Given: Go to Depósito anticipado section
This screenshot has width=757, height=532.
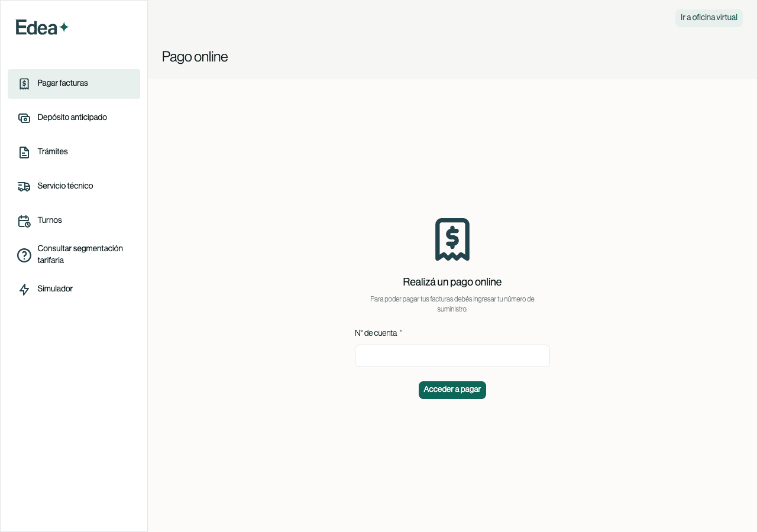Looking at the screenshot, I should pyautogui.click(x=74, y=118).
